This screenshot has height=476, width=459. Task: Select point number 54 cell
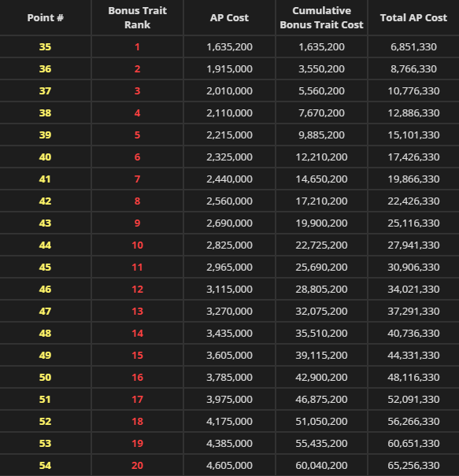pyautogui.click(x=45, y=465)
